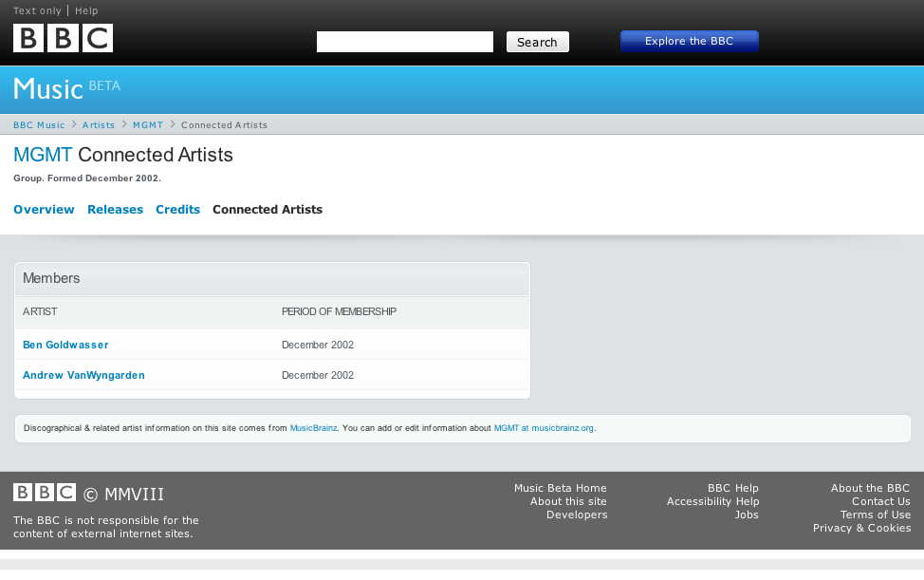Open the Help link in top bar

[86, 10]
